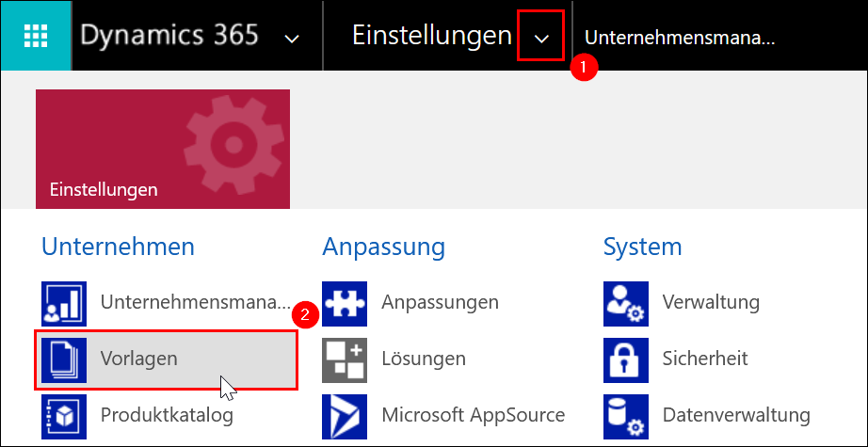The width and height of the screenshot is (868, 447).
Task: Click the Anpassung section heading
Action: (383, 247)
